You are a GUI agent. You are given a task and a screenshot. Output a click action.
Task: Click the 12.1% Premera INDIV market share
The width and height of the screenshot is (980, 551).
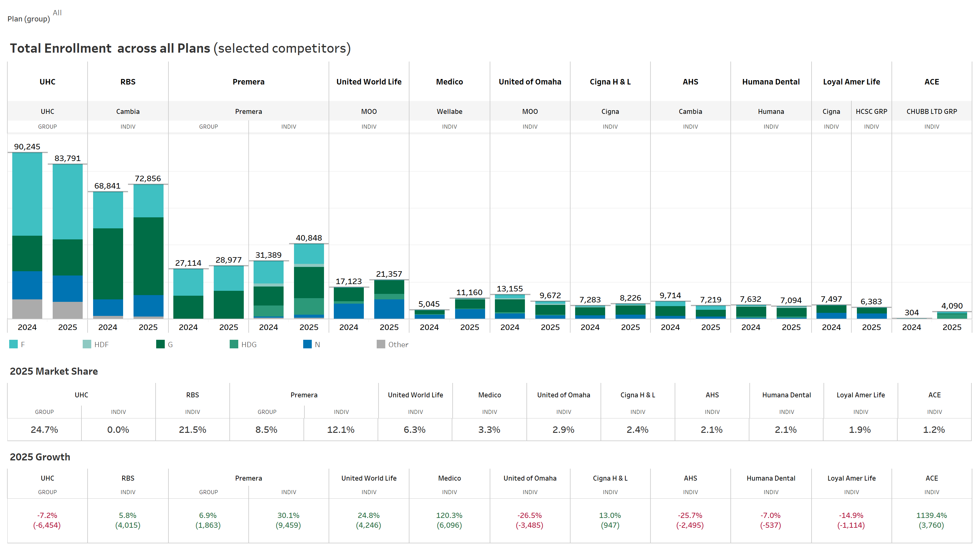[x=341, y=430]
